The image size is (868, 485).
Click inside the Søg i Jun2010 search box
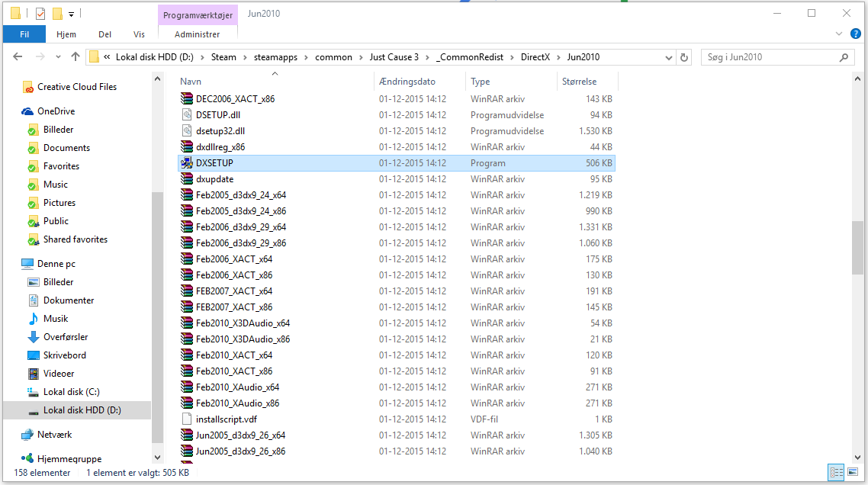pyautogui.click(x=770, y=57)
